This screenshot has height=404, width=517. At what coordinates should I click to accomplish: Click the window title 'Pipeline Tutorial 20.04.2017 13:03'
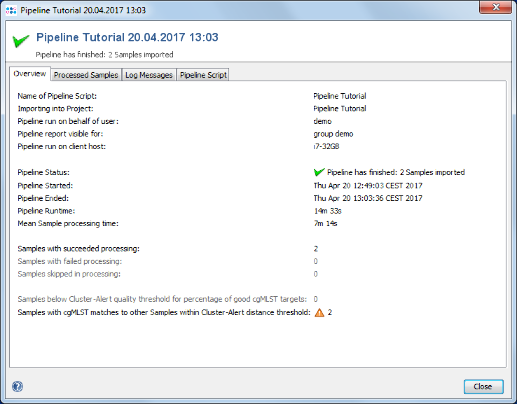coord(83,10)
